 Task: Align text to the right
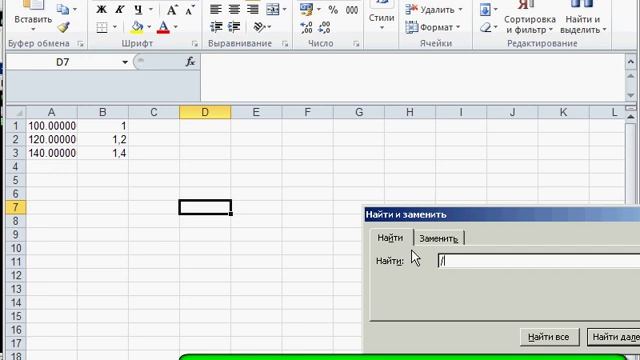coord(253,9)
